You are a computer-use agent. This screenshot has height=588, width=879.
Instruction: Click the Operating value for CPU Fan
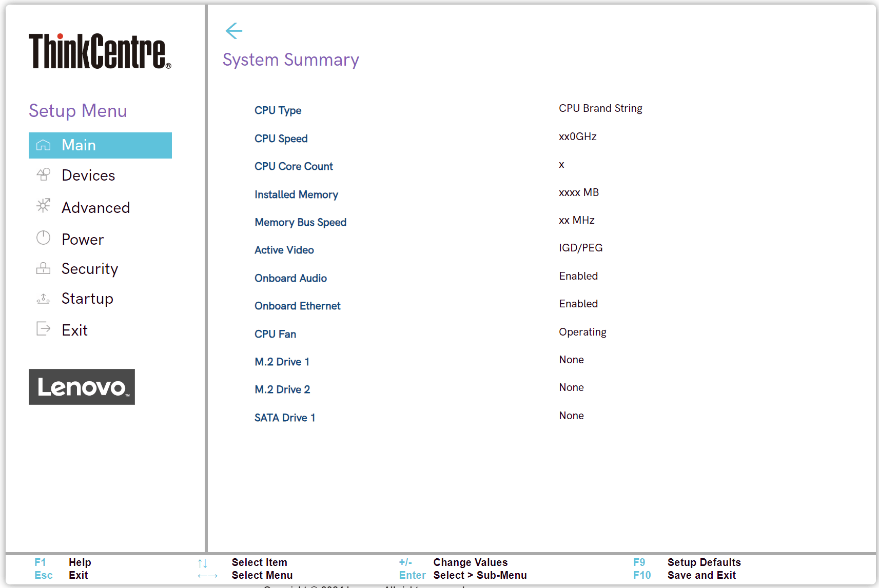pyautogui.click(x=582, y=332)
